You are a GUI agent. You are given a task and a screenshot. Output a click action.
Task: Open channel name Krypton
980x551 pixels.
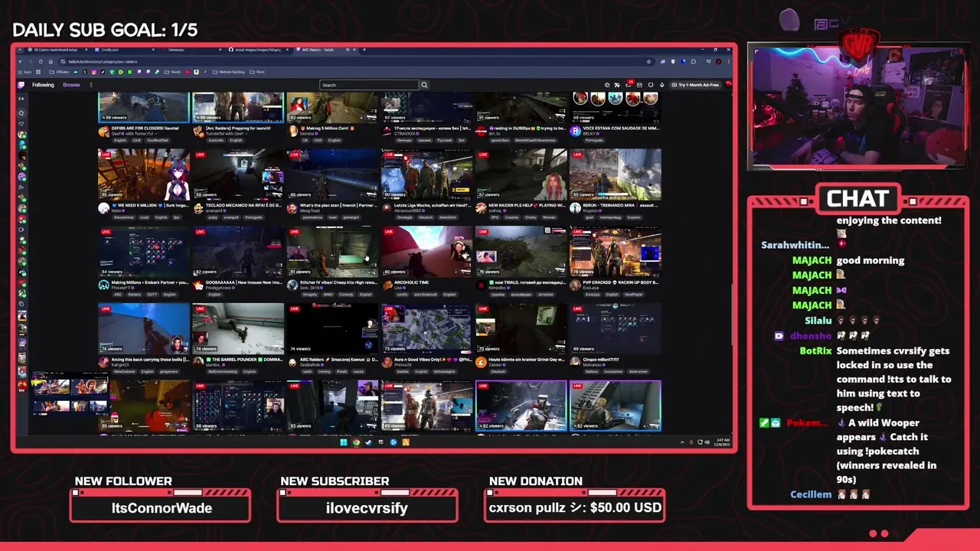click(x=590, y=211)
